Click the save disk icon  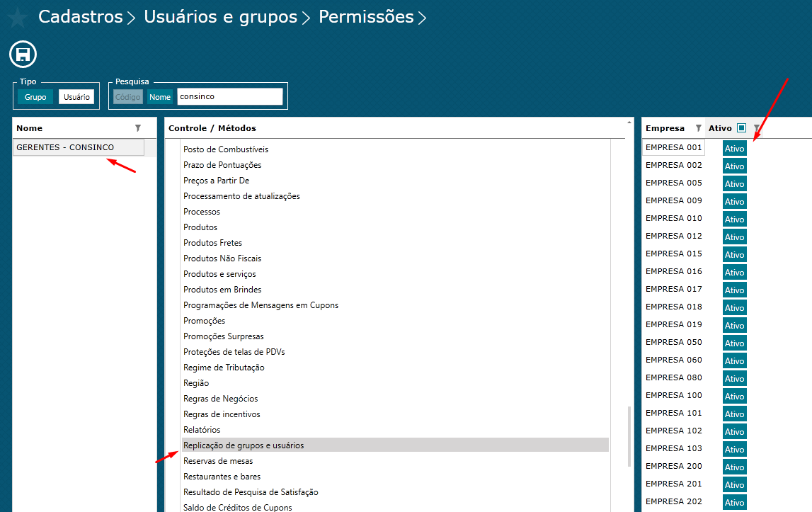(x=23, y=55)
